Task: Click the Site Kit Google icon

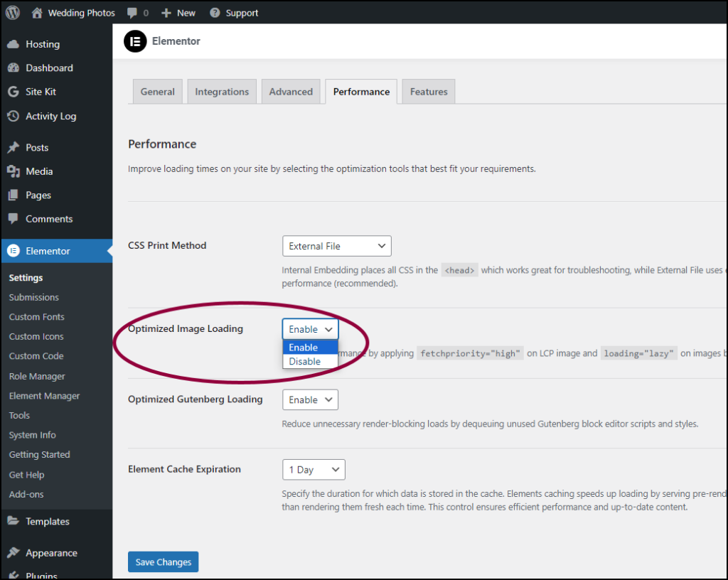Action: coord(13,92)
